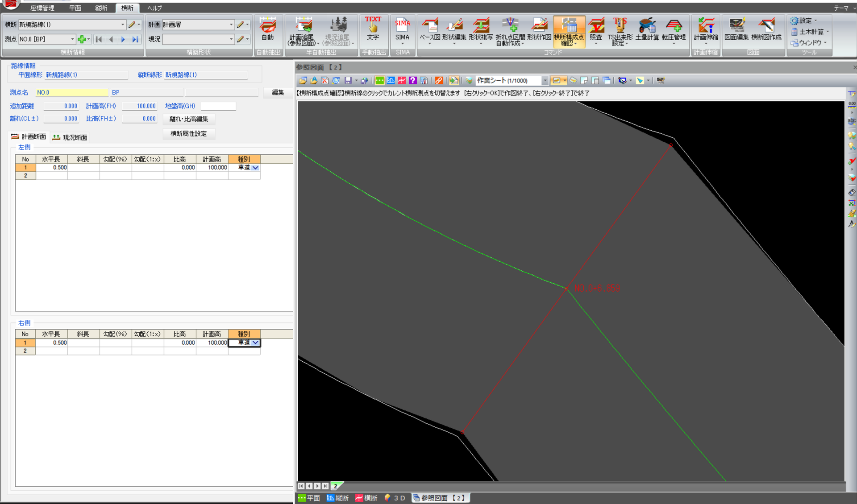This screenshot has width=857, height=504.
Task: Switch to the 現況断面 section view
Action: point(70,137)
